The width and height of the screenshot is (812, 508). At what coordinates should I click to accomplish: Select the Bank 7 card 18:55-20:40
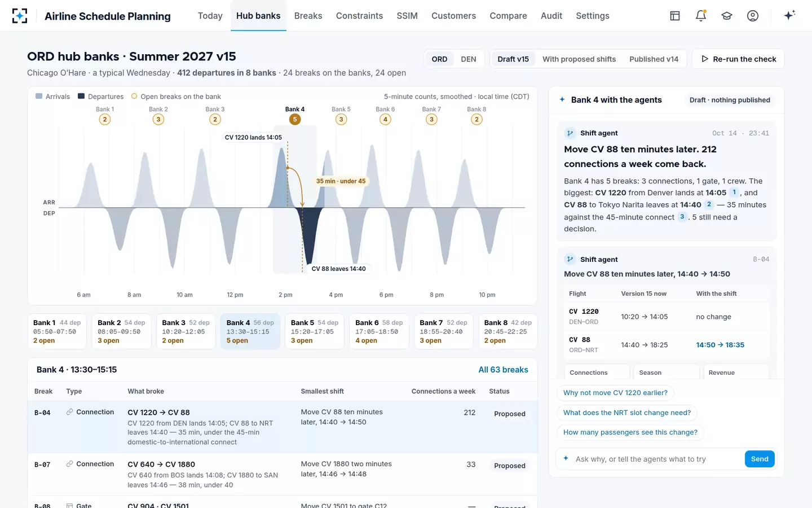pos(443,331)
